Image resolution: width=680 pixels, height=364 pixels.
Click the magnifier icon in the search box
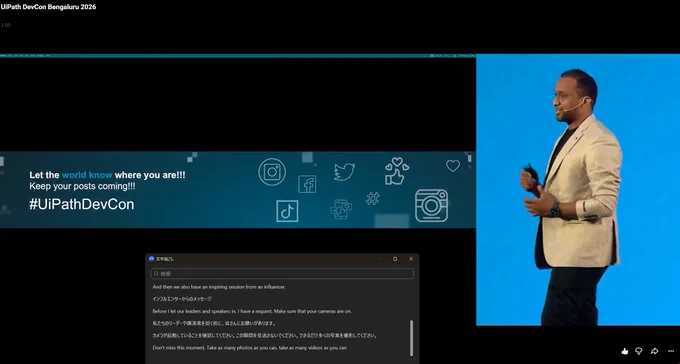tap(156, 274)
